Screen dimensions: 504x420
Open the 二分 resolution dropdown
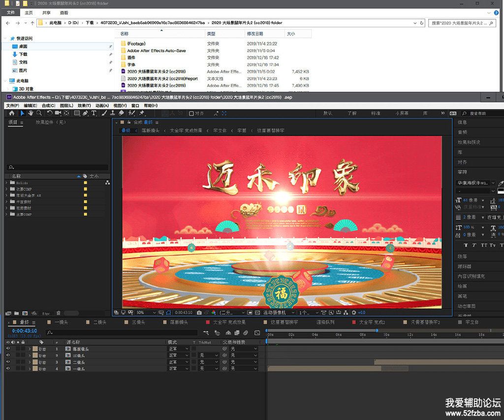[x=232, y=313]
